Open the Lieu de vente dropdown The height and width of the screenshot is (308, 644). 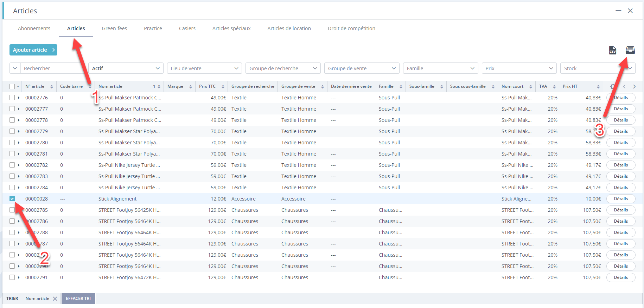point(204,68)
